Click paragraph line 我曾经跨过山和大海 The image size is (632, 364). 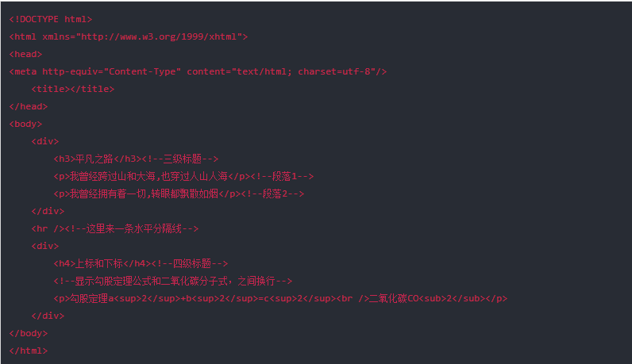pos(183,176)
